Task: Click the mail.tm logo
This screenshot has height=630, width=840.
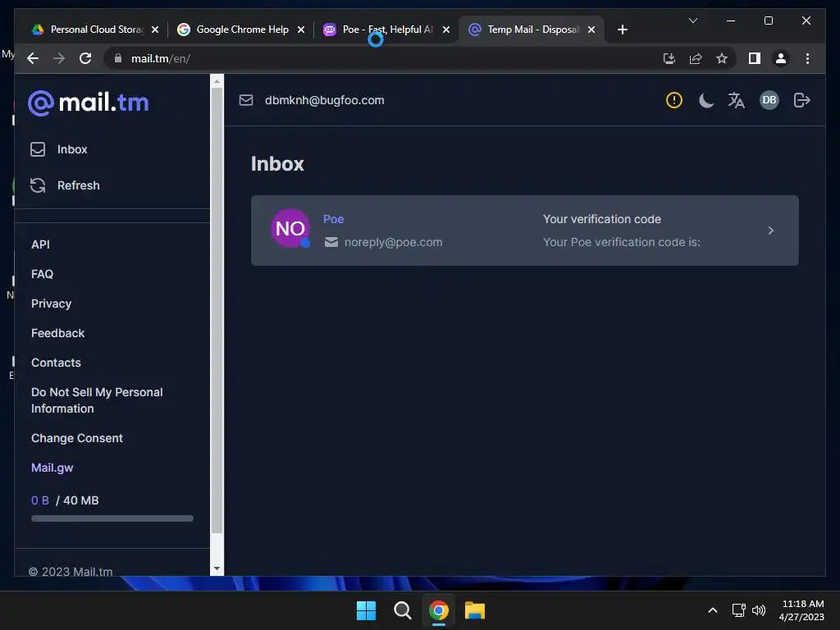Action: click(89, 103)
